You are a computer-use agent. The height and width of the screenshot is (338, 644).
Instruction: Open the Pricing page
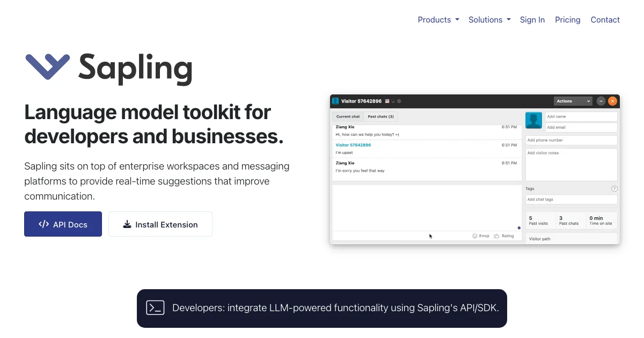coord(568,20)
